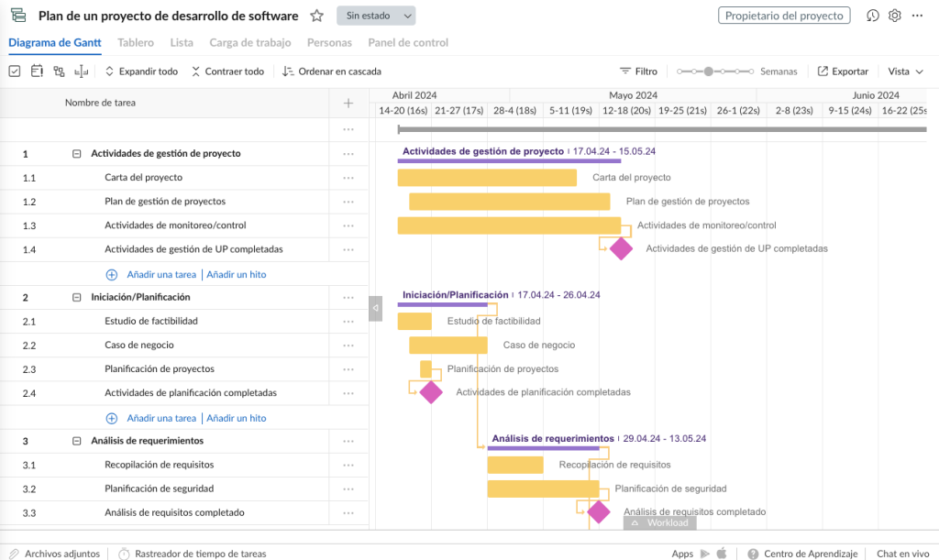Image resolution: width=939 pixels, height=560 pixels.
Task: Click the project list icon beside title
Action: tap(18, 16)
